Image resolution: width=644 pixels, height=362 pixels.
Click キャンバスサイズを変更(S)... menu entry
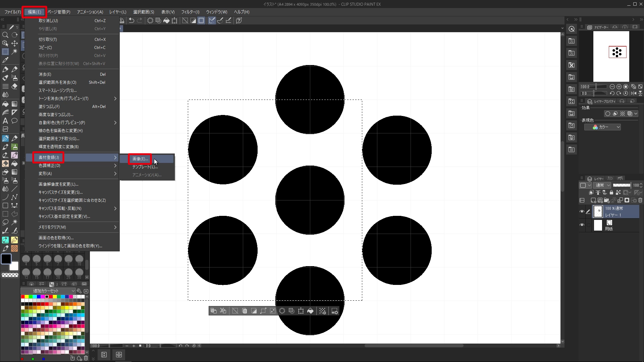point(61,192)
